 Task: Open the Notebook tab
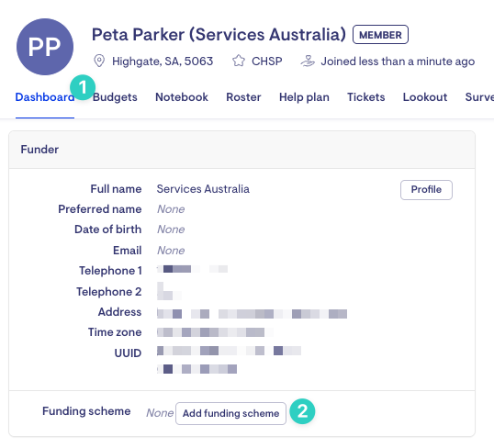(182, 97)
